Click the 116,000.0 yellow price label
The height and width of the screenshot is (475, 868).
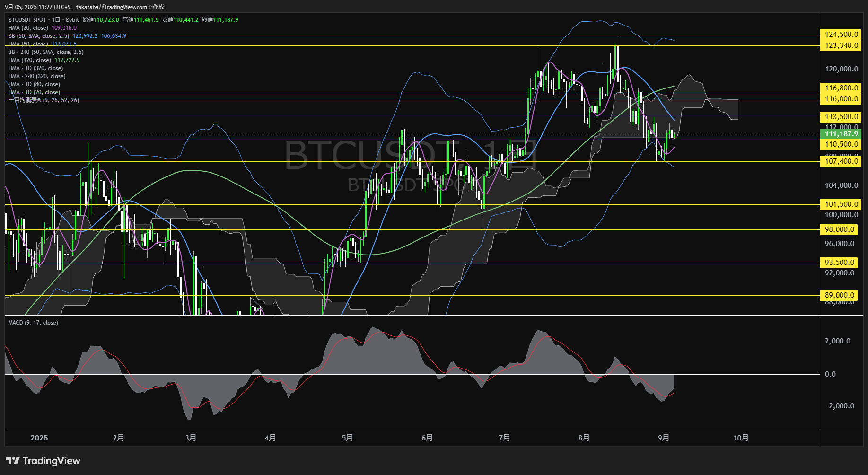841,99
